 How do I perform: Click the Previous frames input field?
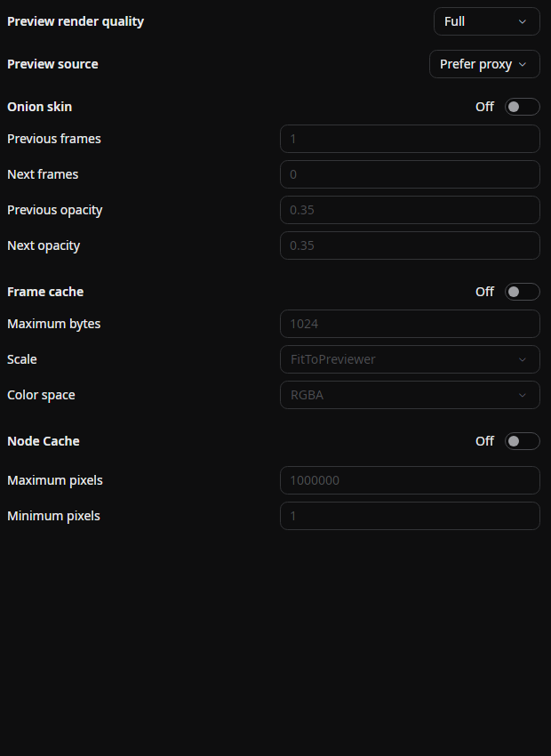[x=410, y=139]
